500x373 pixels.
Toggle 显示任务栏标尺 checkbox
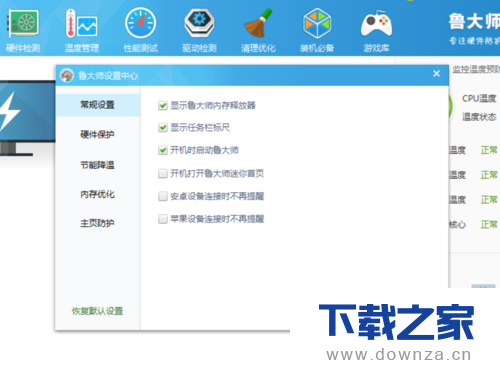click(163, 128)
